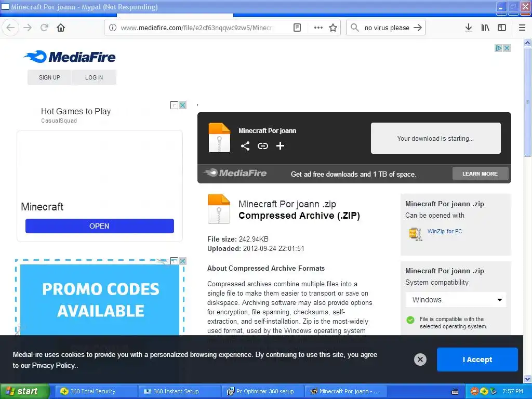Dismiss the cookie notice with round X
Viewport: 532px width, 399px height.
coord(420,360)
